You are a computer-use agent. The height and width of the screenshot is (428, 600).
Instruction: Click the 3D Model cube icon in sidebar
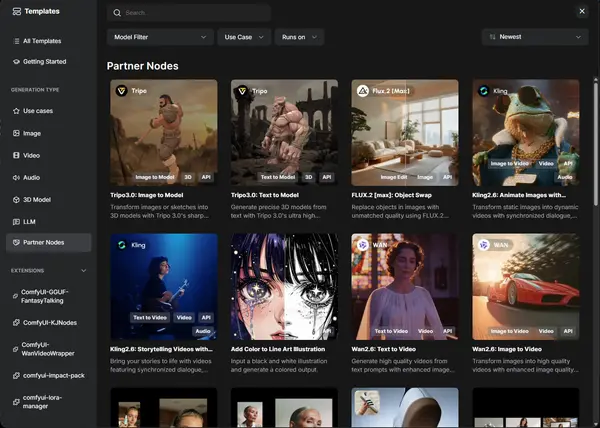point(16,200)
